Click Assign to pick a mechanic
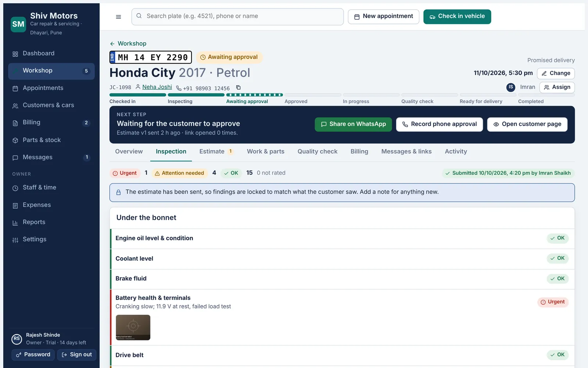 click(x=557, y=87)
